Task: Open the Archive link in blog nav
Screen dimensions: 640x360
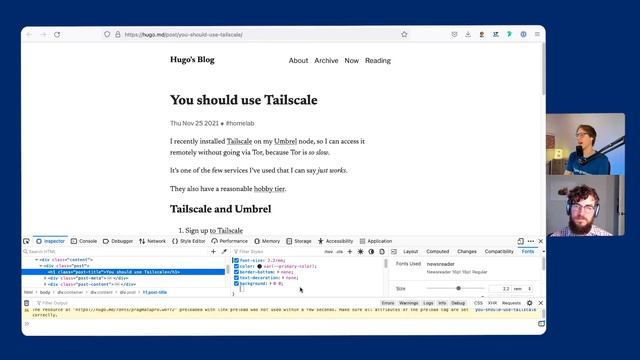Action: pos(326,60)
